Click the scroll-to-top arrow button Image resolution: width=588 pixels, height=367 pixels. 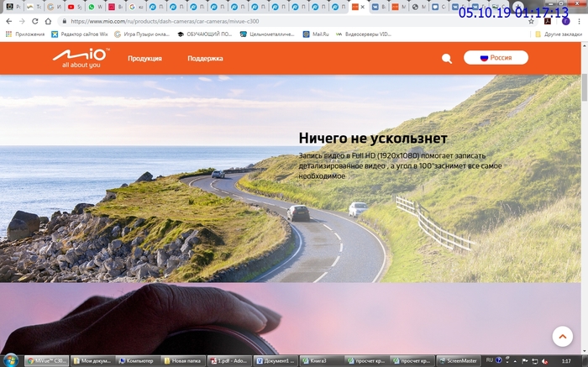[x=562, y=336]
